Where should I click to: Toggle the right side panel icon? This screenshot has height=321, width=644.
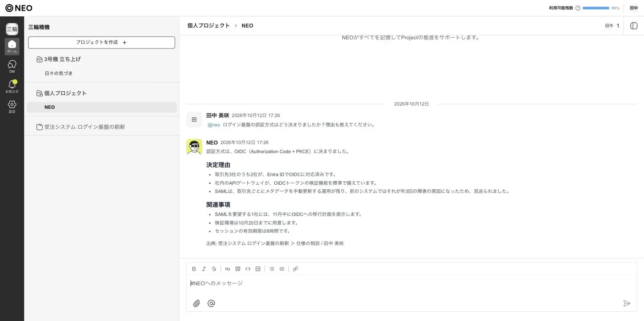tap(634, 26)
